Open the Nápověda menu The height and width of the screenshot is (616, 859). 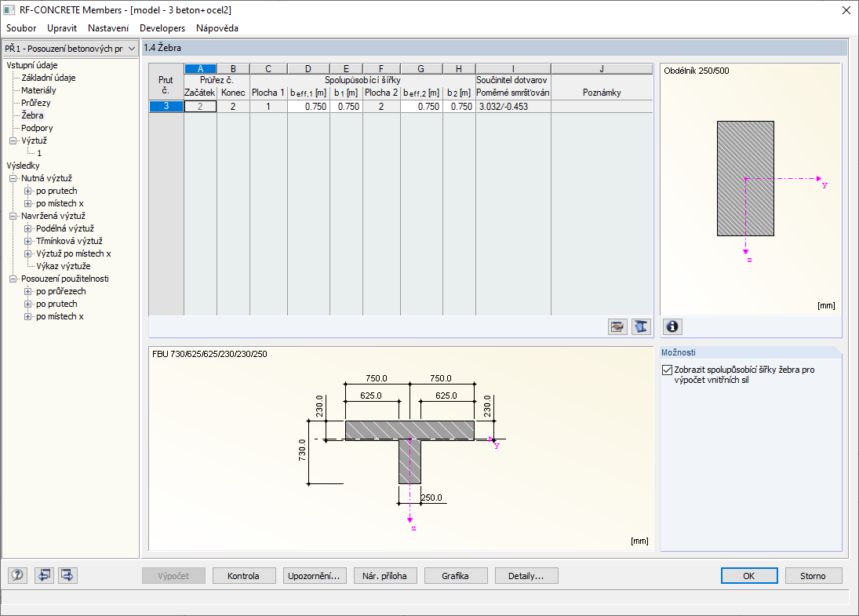click(217, 28)
